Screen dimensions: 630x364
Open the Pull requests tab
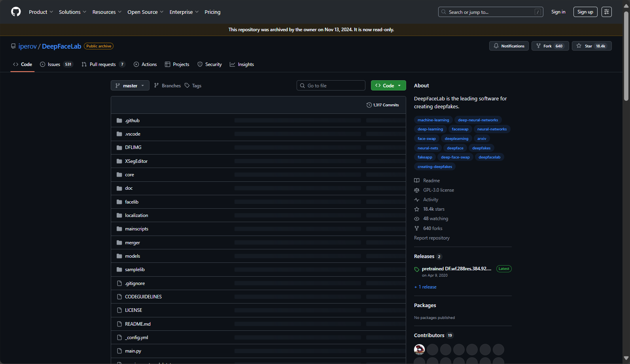[x=103, y=64]
